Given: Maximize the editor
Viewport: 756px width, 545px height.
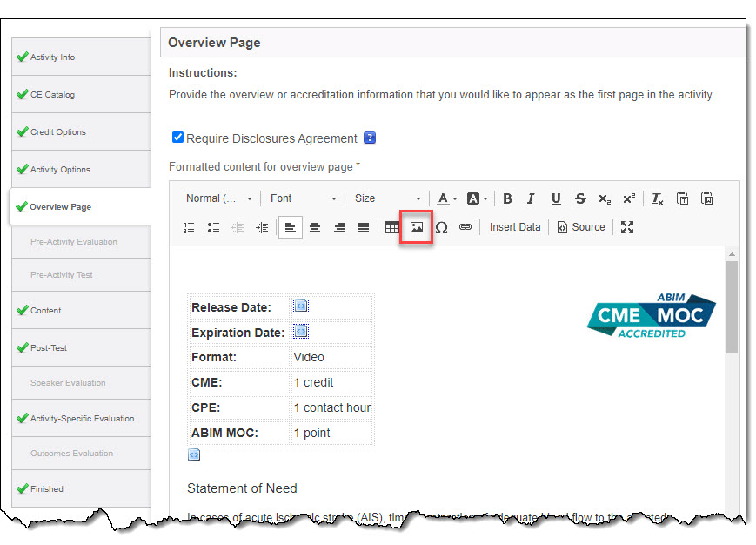Looking at the screenshot, I should (626, 227).
